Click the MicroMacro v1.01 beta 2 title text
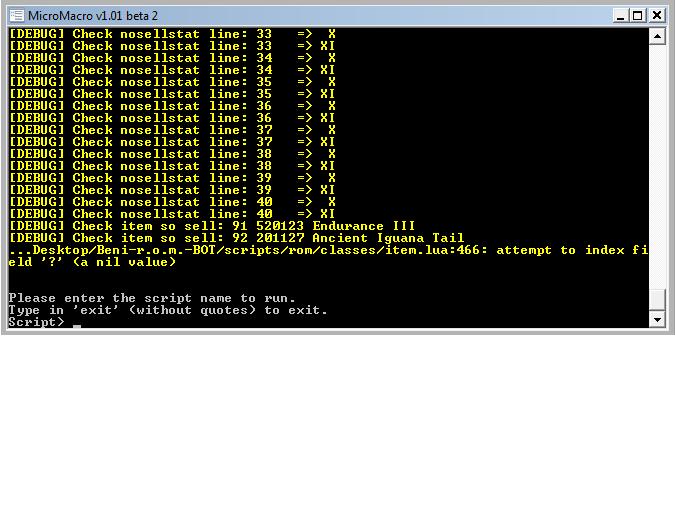The width and height of the screenshot is (675, 512). tap(92, 15)
